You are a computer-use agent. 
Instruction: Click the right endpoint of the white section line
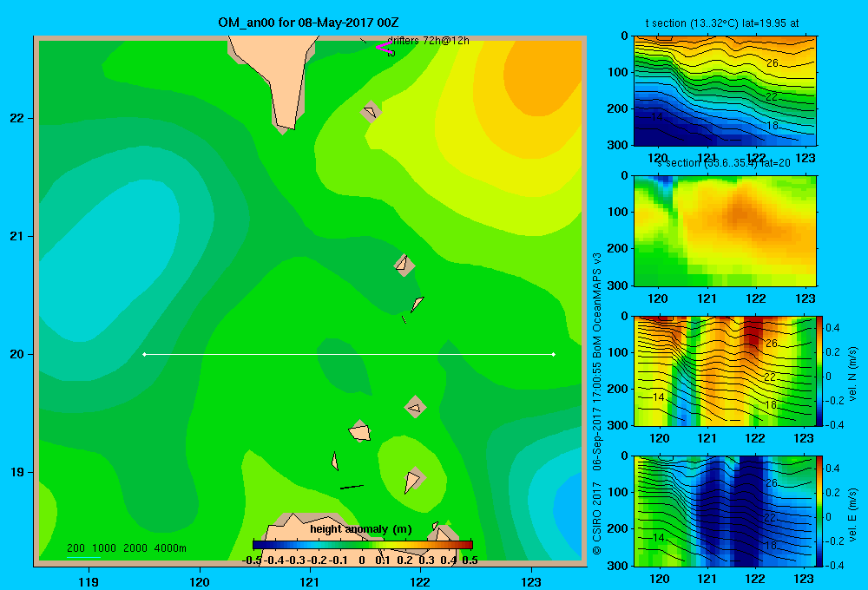click(554, 354)
